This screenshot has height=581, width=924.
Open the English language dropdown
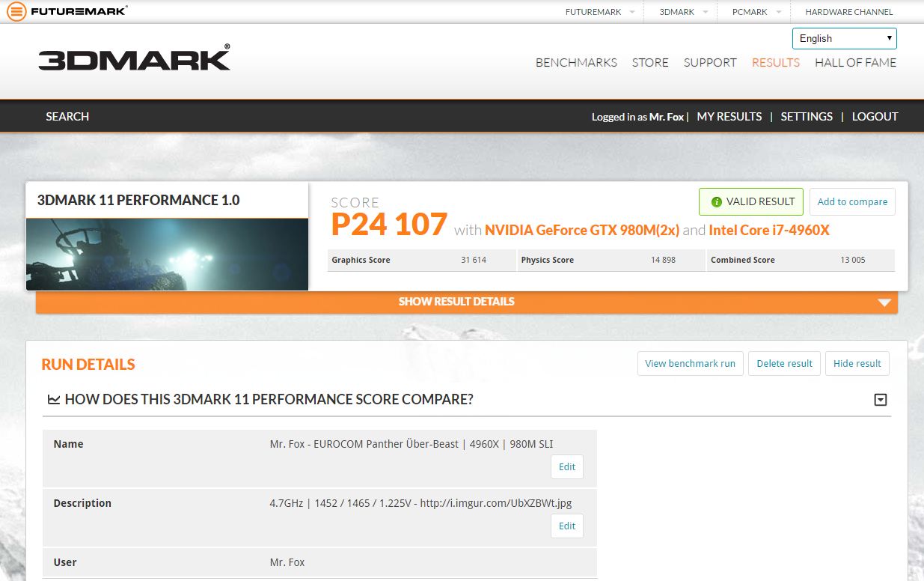pyautogui.click(x=845, y=38)
